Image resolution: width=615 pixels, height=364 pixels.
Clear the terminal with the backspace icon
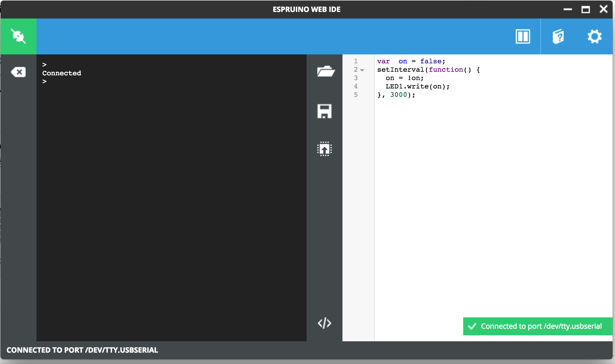click(18, 72)
